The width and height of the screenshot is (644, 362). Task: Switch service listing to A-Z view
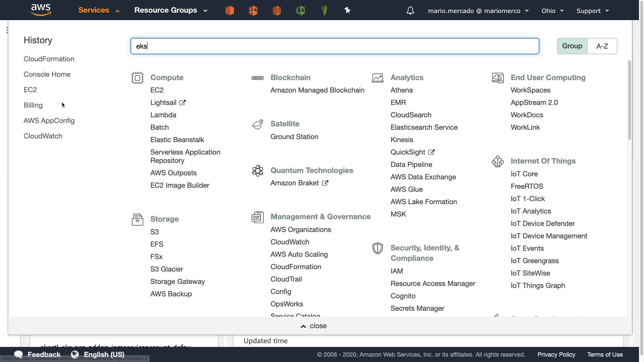click(x=602, y=46)
